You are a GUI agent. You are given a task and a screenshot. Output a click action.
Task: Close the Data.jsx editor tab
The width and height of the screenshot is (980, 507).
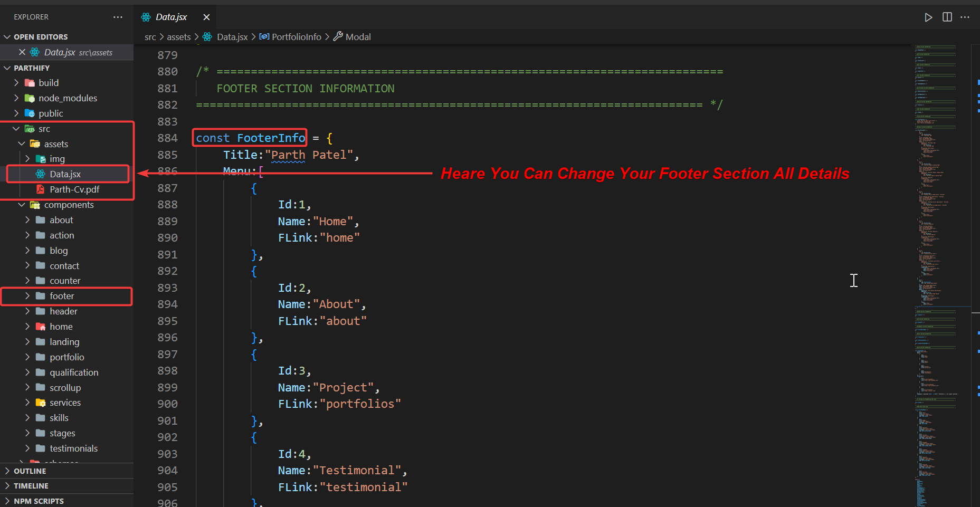[x=206, y=16]
